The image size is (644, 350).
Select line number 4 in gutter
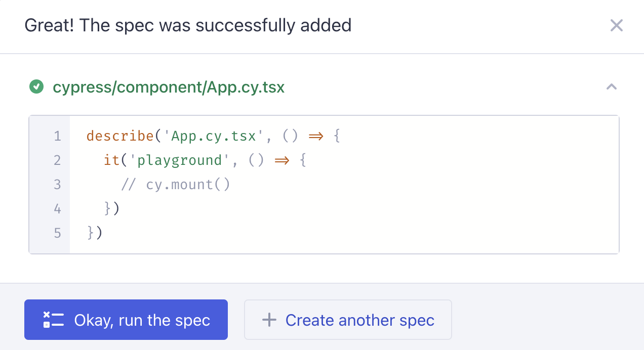click(x=57, y=209)
